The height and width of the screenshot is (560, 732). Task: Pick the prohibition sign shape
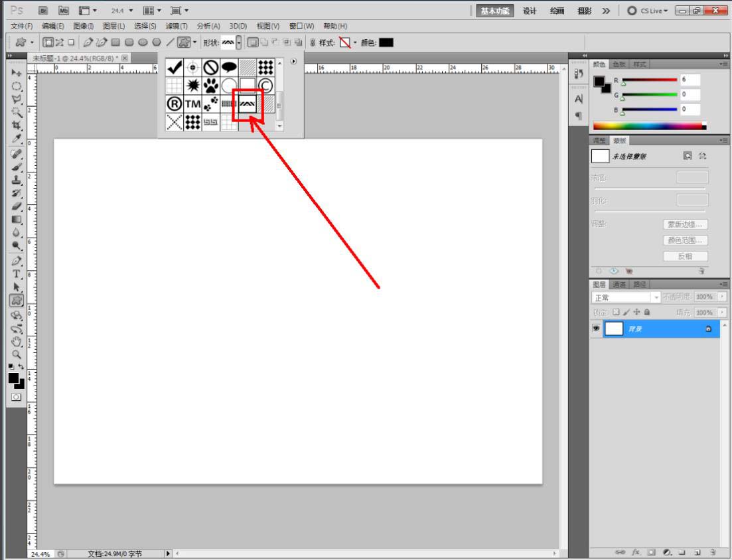click(211, 67)
